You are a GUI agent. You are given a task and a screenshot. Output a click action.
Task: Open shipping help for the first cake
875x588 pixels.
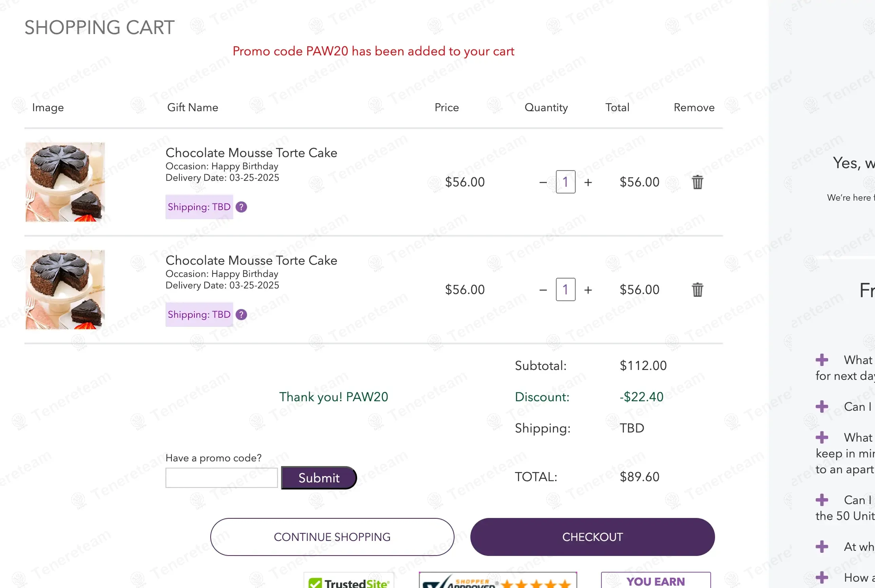241,207
